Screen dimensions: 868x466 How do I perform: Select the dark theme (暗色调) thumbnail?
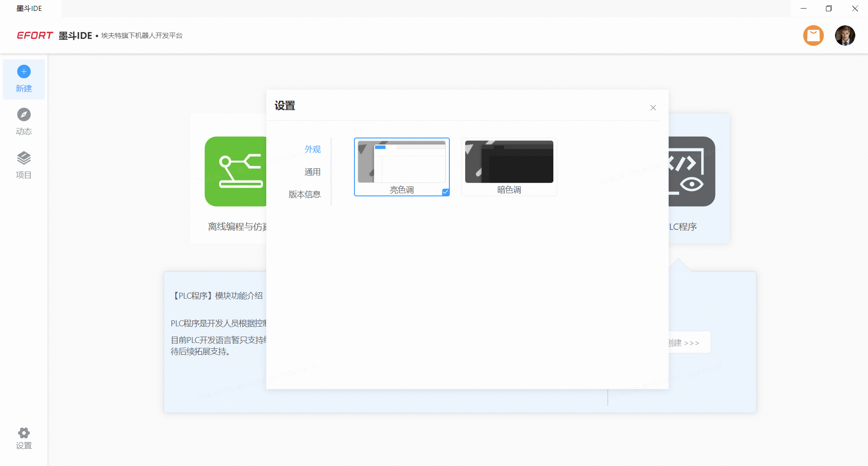509,162
